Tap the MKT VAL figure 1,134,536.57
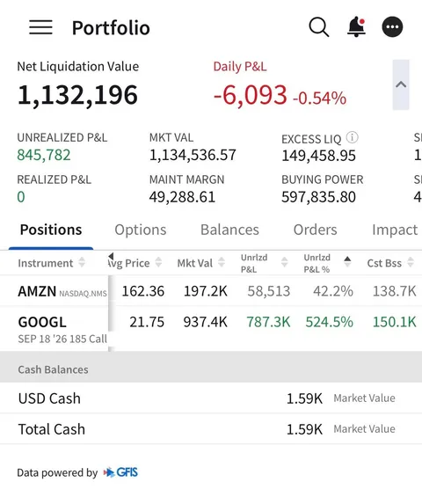 193,155
